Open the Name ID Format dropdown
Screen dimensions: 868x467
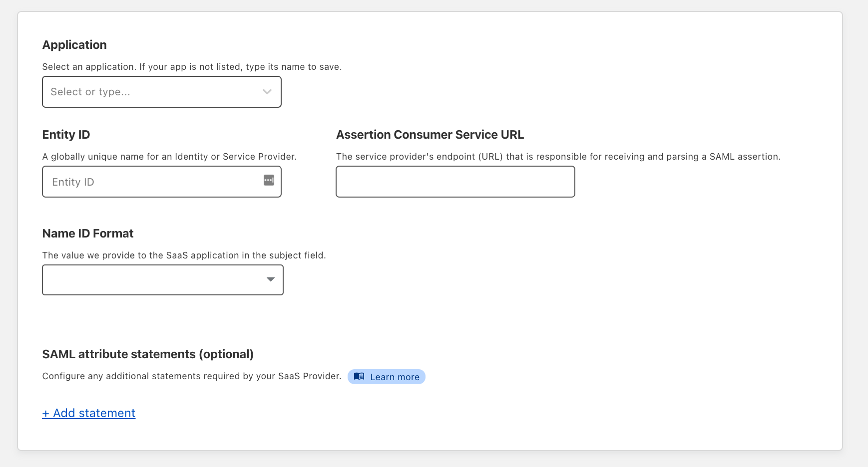pos(162,279)
